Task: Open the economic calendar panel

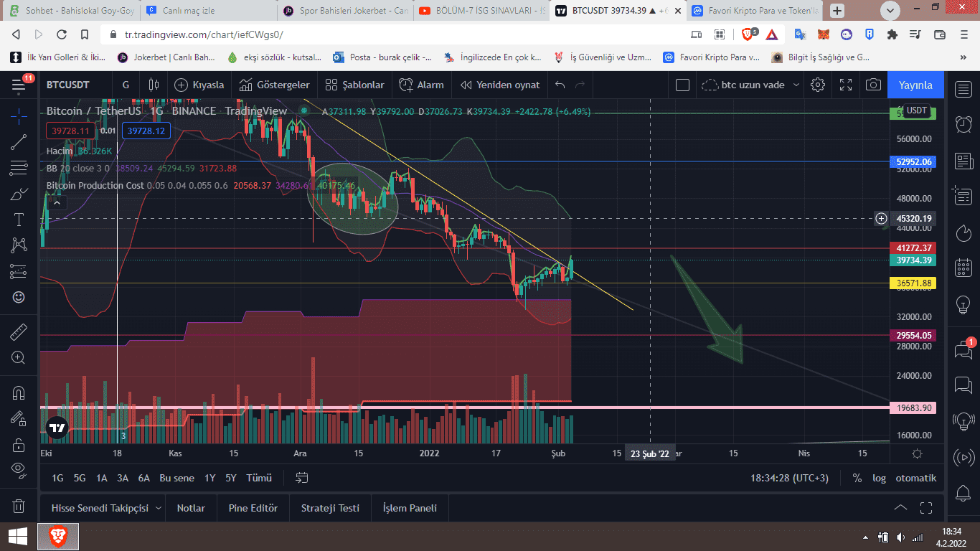Action: 963,268
